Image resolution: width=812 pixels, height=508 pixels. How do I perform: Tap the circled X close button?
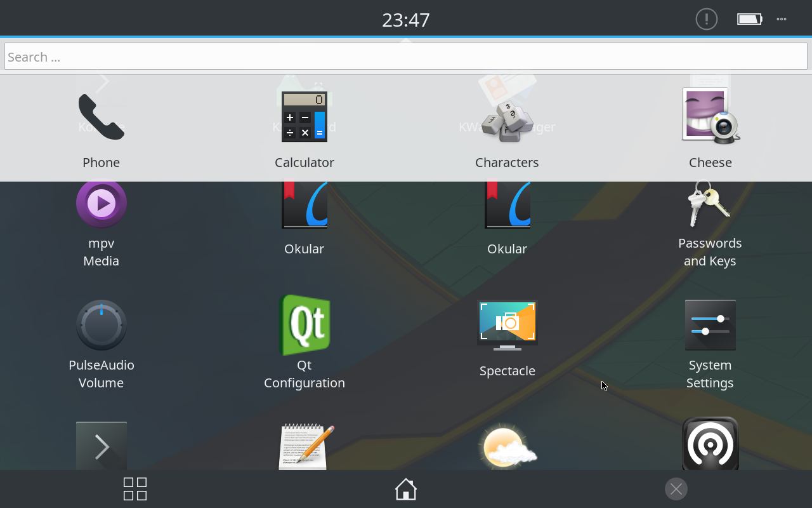(x=676, y=489)
